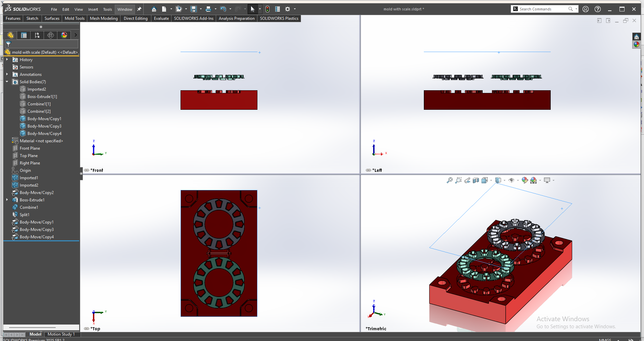Save the part with the Save icon

(194, 9)
